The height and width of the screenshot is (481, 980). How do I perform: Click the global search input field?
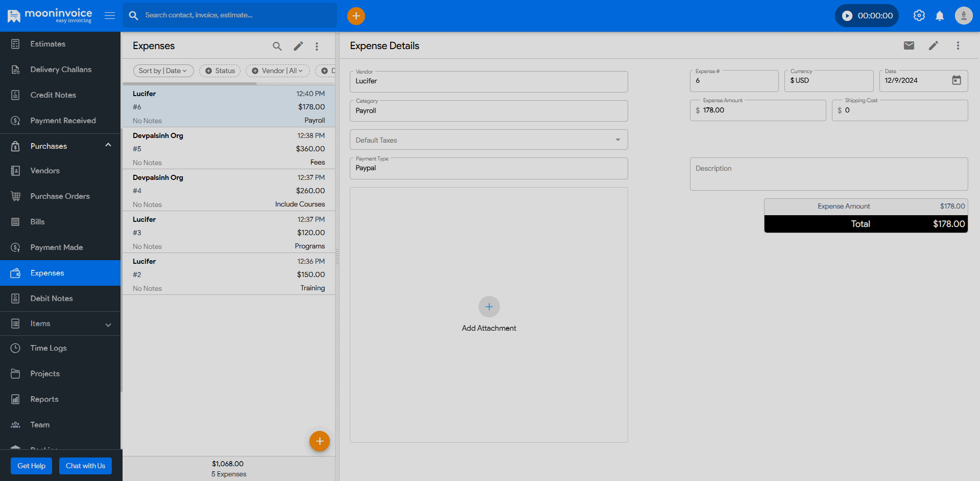230,15
